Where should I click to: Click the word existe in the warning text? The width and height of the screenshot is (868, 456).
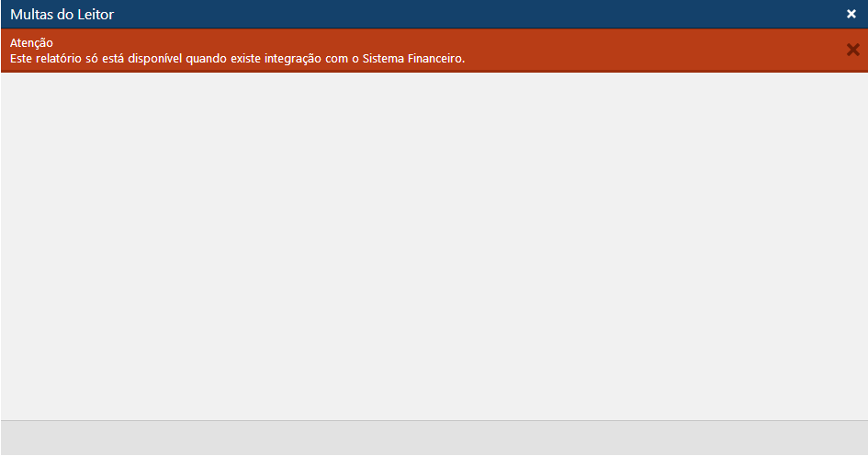245,58
